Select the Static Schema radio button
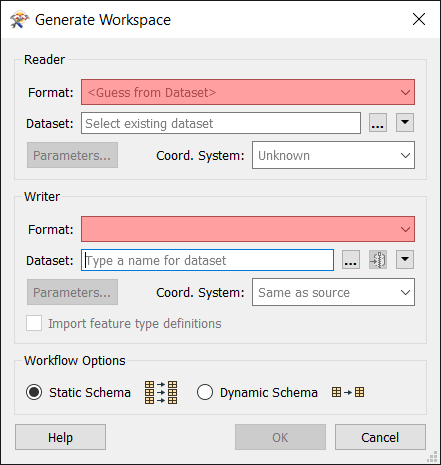The width and height of the screenshot is (441, 465). (34, 392)
